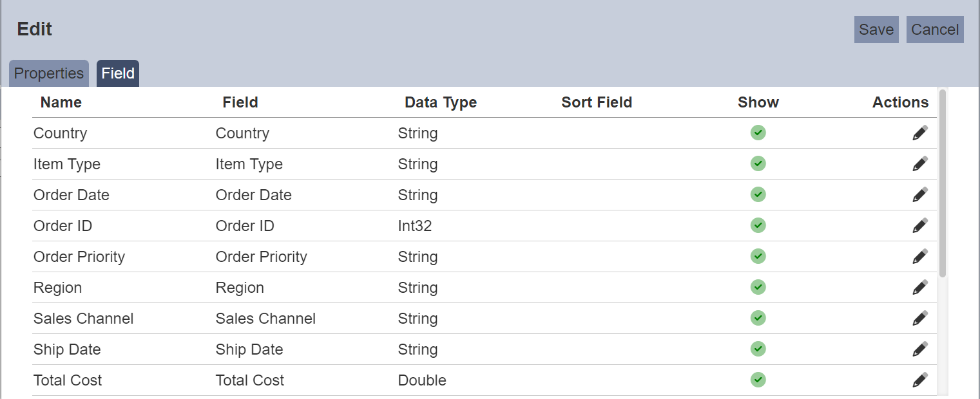Click the vertical scrollbar thumb
The height and width of the screenshot is (399, 980).
pos(943,183)
